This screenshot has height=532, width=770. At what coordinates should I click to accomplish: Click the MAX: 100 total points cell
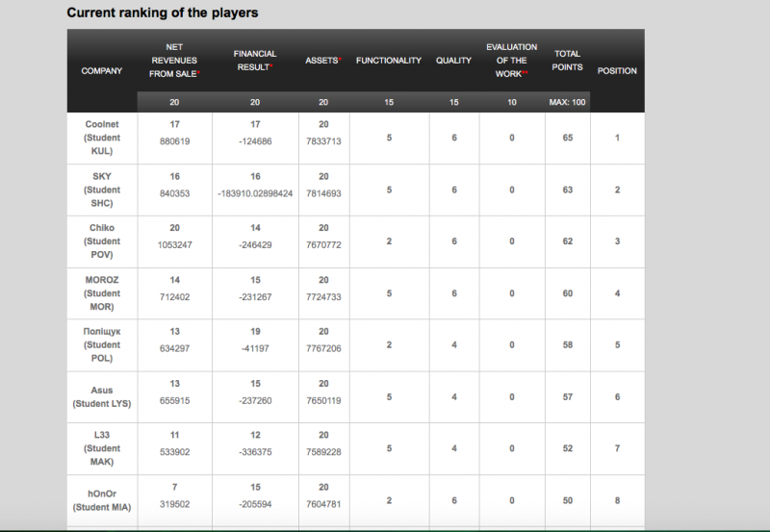[x=567, y=102]
